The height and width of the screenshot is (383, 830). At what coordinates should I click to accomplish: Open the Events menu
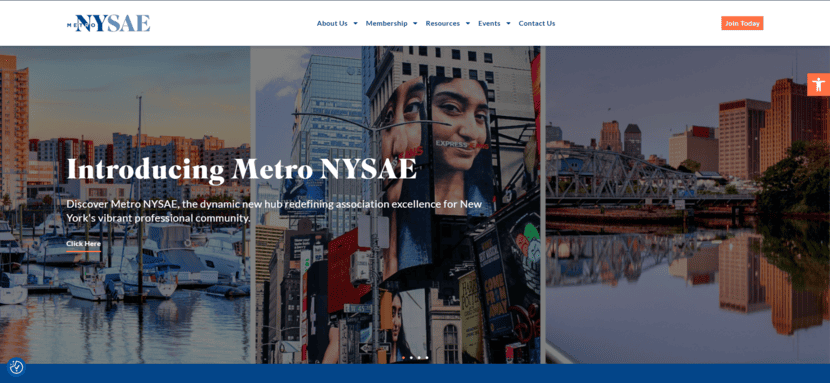pos(489,23)
